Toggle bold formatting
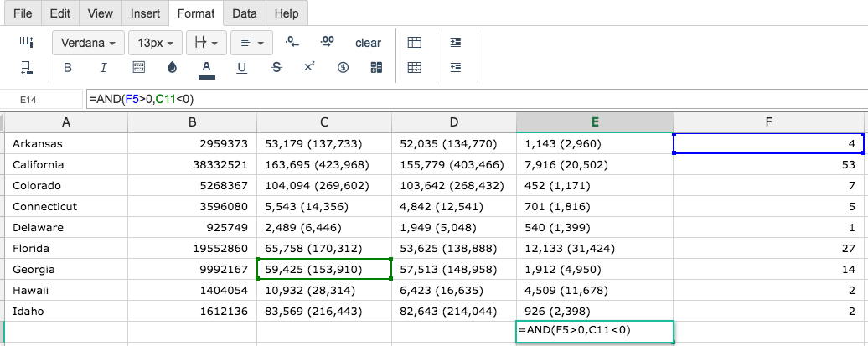The width and height of the screenshot is (868, 346). point(68,68)
